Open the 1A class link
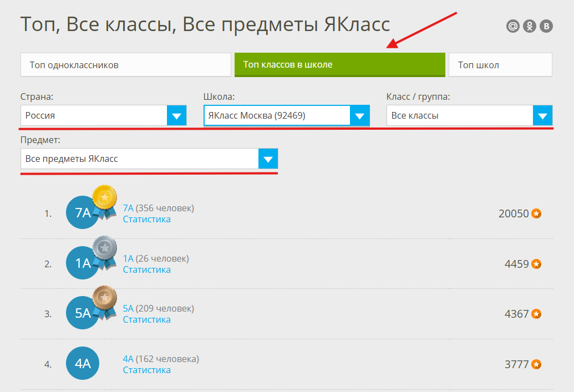Screen dimensions: 574x392 tap(128, 258)
